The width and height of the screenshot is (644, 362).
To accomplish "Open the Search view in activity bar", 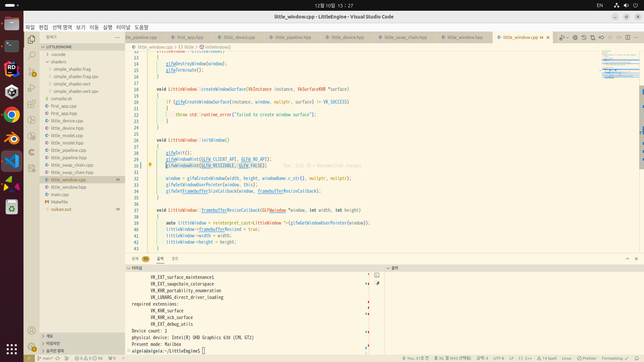I will click(32, 56).
